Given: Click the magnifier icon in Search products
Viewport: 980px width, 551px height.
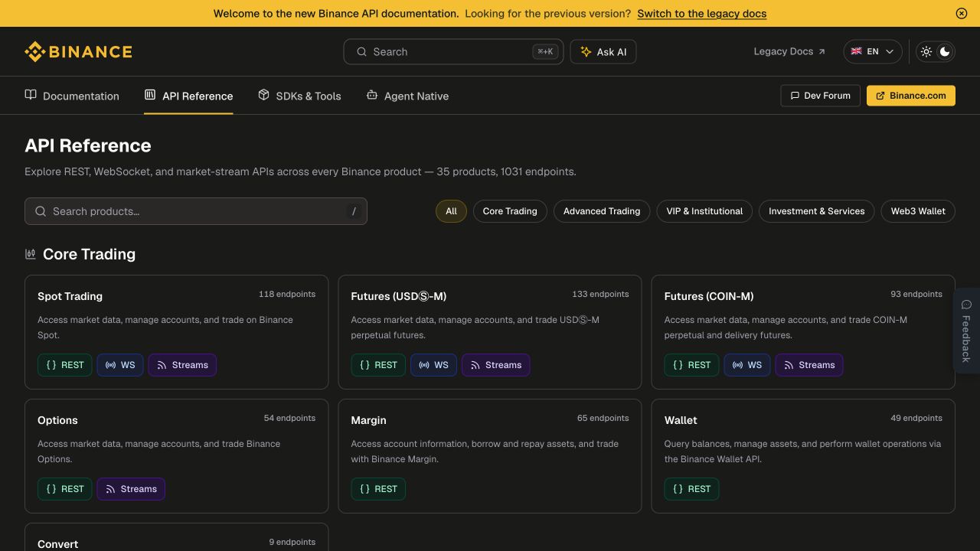Looking at the screenshot, I should click(x=41, y=211).
